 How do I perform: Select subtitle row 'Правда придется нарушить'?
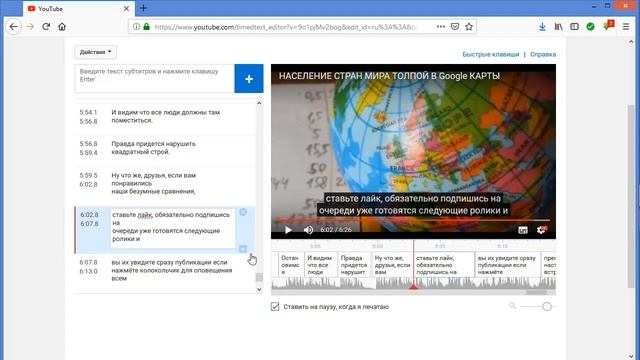(165, 150)
